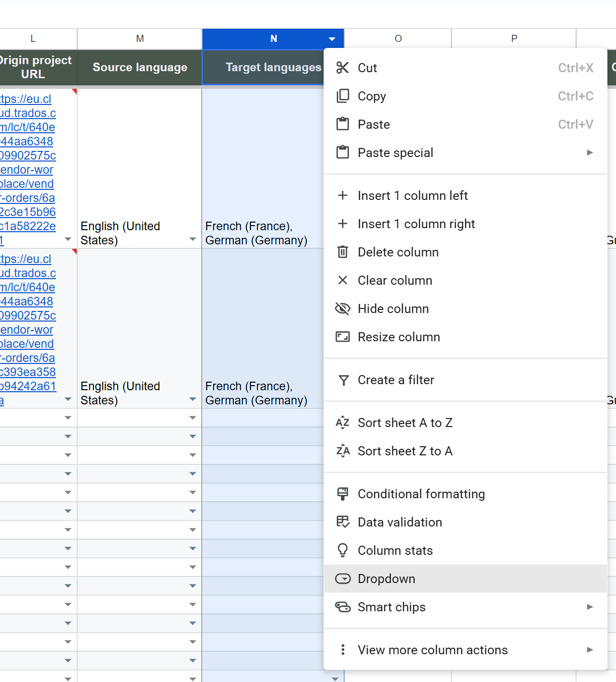Open second Trados project URL link
This screenshot has width=616, height=682.
point(28,330)
